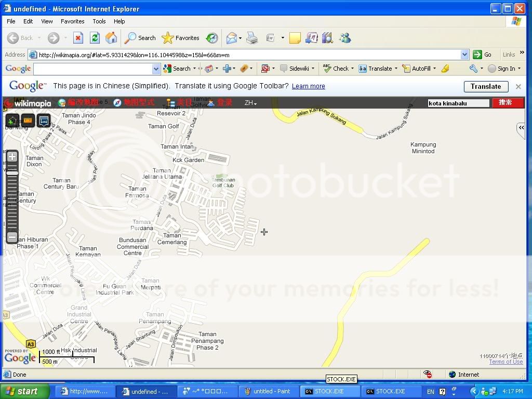Select the distance ruler tool on map
This screenshot has width=532, height=399.
(28, 121)
